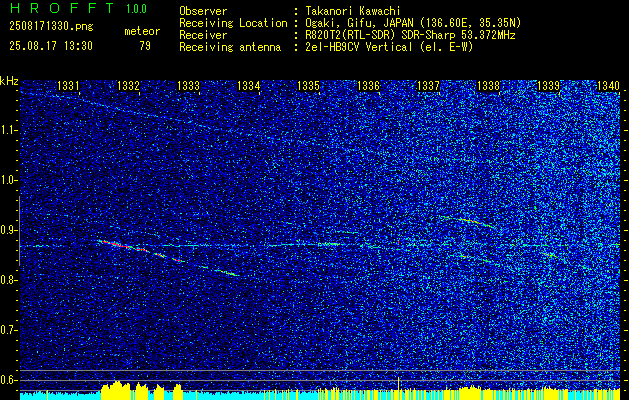Click the curved echo trace near 1338
Viewport: 629px width, 400px height.
click(x=467, y=221)
